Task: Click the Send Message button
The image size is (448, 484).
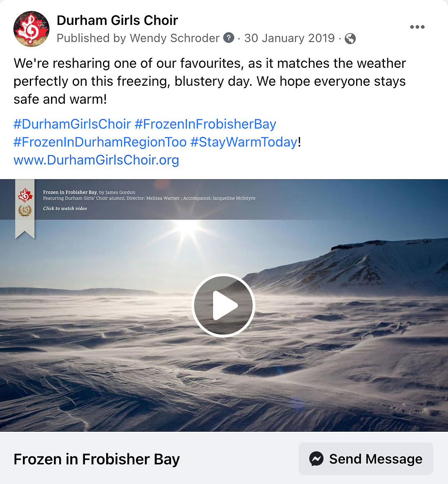Action: point(366,459)
